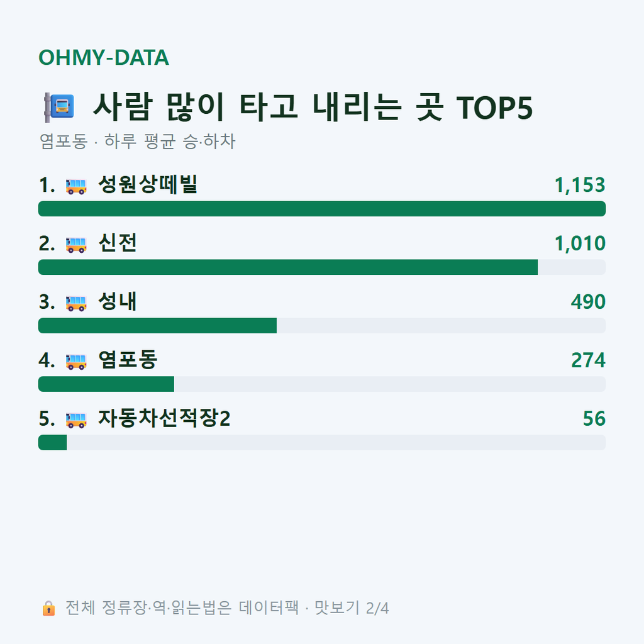Click the bus icon beside 자동차선적장2
This screenshot has width=644, height=644.
tap(76, 419)
